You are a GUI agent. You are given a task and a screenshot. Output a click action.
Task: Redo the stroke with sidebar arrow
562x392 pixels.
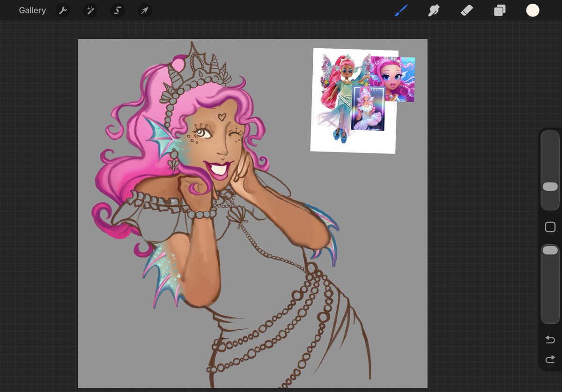coord(550,359)
